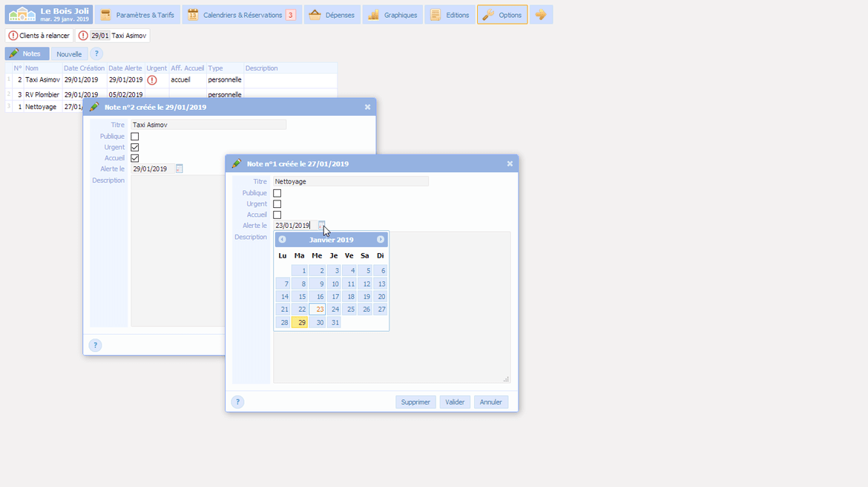Advance calendar to next month
This screenshot has height=487, width=868.
(x=381, y=240)
